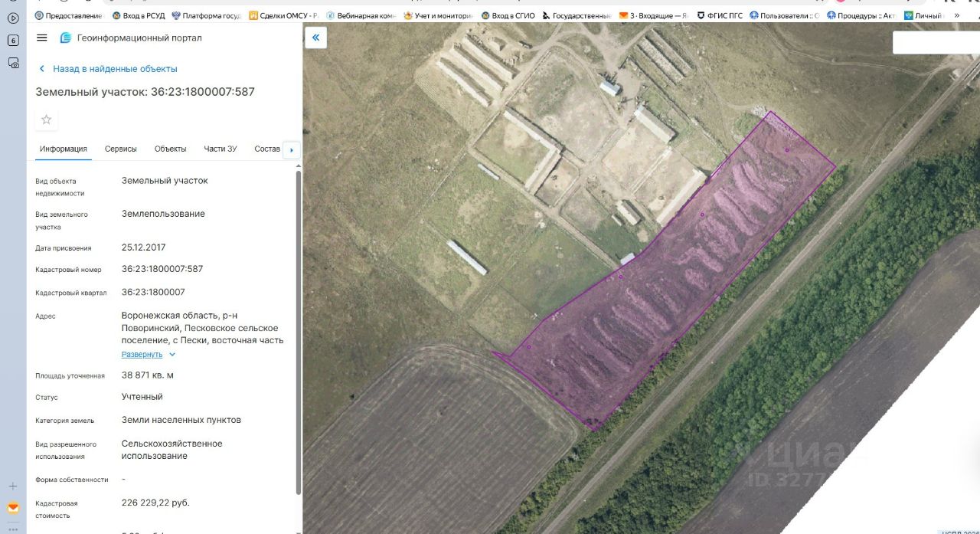Open the Сделки ОМСУ bookmark

pos(283,15)
